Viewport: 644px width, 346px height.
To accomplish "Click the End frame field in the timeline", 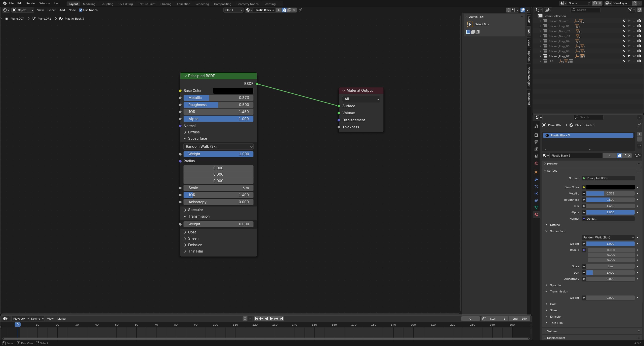I will pyautogui.click(x=520, y=319).
